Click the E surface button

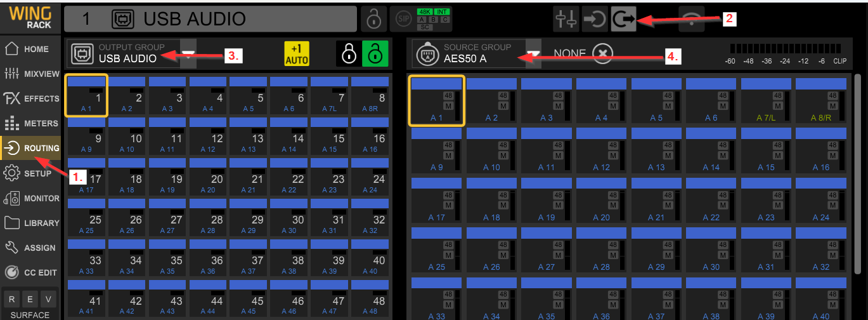[x=30, y=300]
